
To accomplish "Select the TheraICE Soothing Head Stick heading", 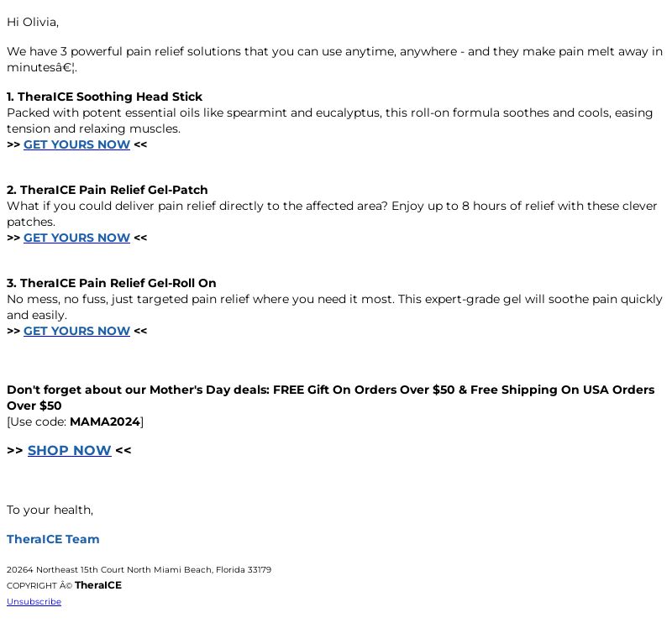I will coord(104,97).
